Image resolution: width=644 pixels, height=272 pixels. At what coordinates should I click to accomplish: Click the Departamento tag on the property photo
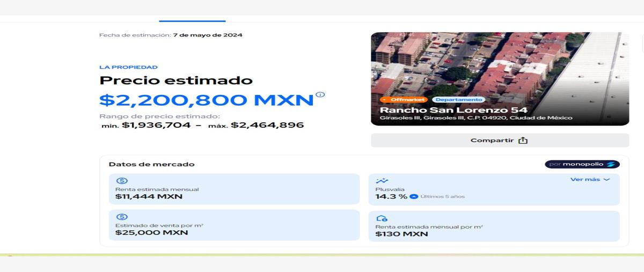coord(458,100)
